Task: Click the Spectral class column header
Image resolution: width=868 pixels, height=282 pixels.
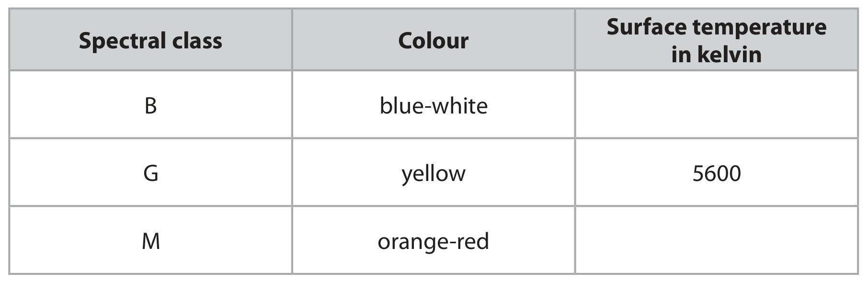Action: [150, 40]
